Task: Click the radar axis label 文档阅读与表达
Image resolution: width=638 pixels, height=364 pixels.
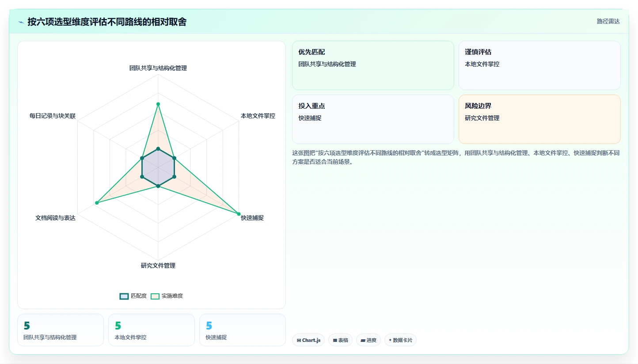Action: click(55, 218)
